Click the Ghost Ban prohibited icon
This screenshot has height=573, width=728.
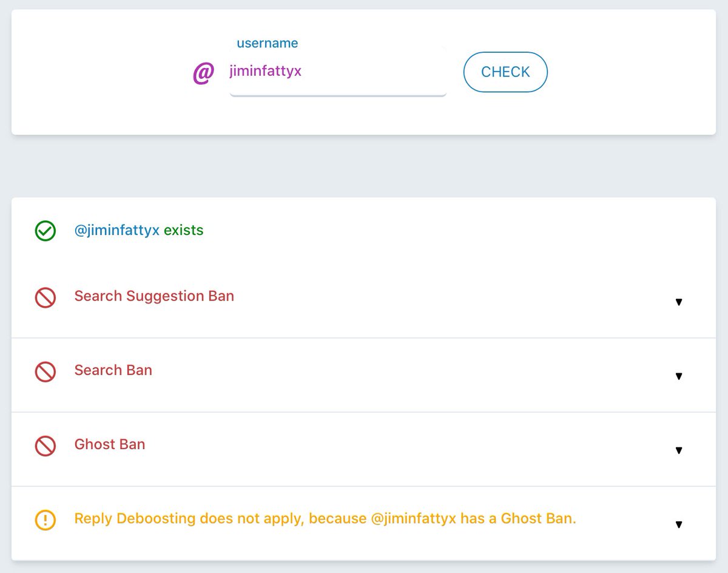(x=45, y=446)
